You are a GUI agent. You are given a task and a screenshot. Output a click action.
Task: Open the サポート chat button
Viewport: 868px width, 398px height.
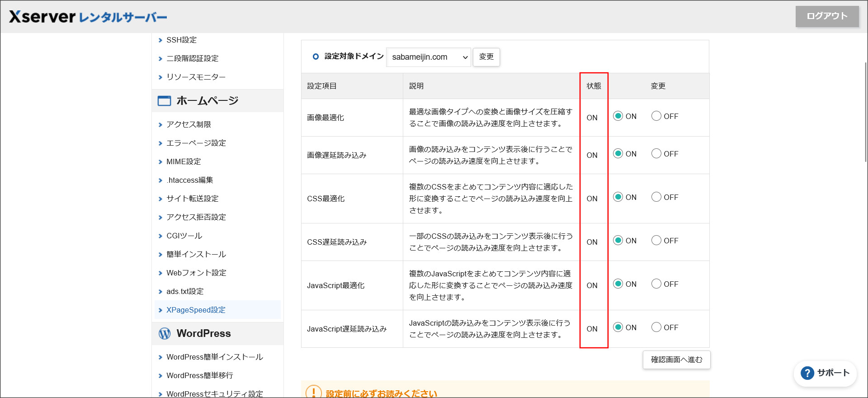tap(826, 373)
